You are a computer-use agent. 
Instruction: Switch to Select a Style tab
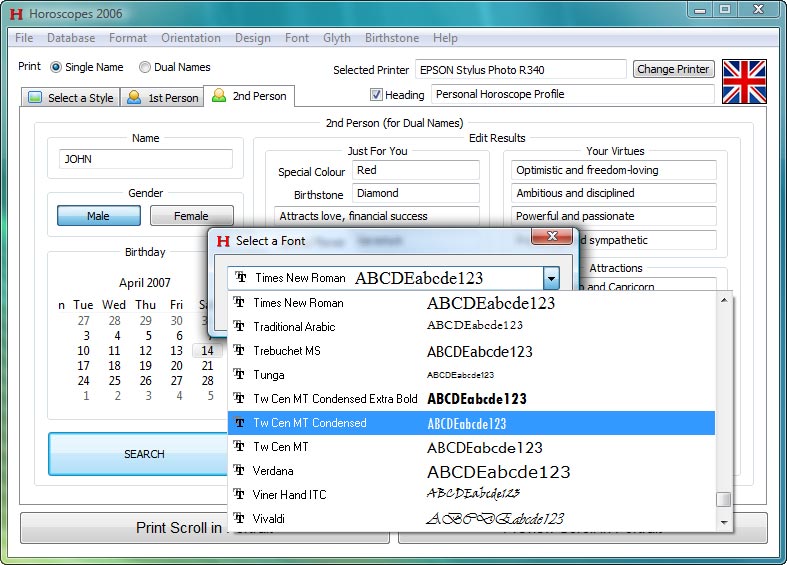70,97
